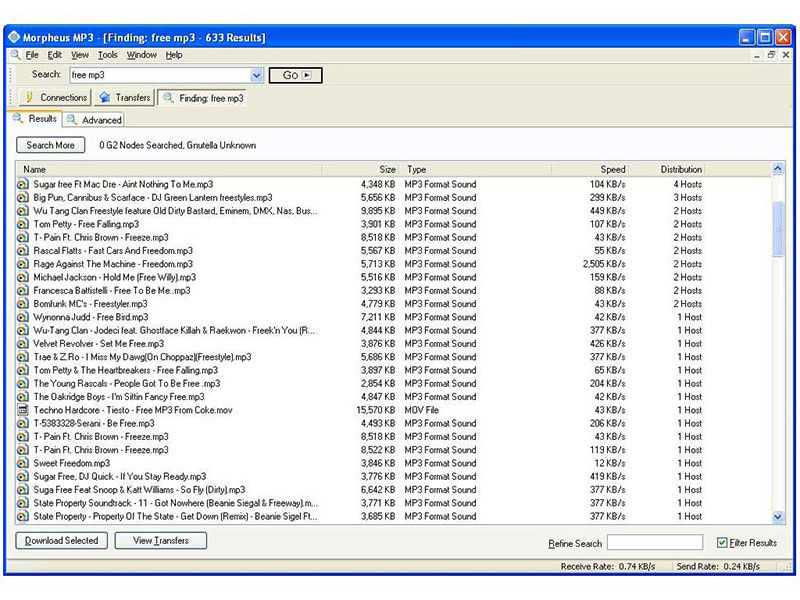Click MP3 icon of Francesca Battistelli row
800x600 pixels.
[x=22, y=290]
